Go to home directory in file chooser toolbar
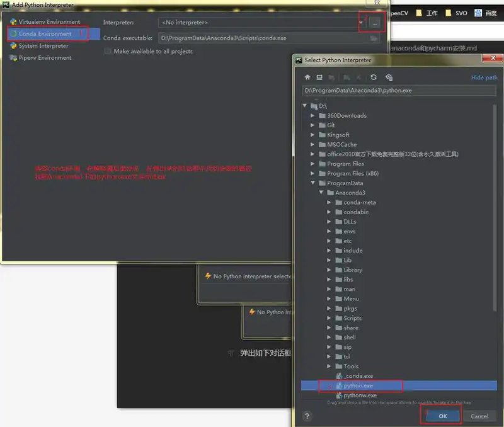This screenshot has width=504, height=427. 307,77
